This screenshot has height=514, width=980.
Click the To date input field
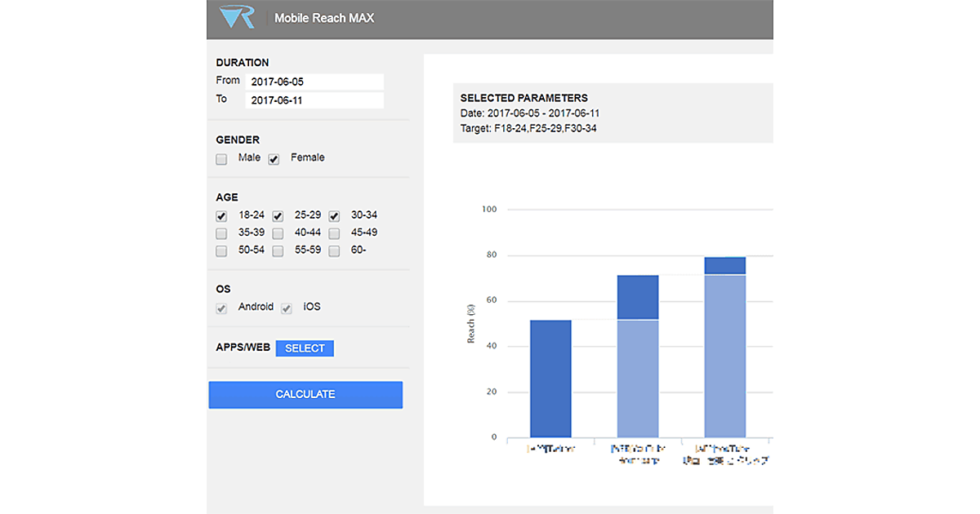[x=314, y=100]
